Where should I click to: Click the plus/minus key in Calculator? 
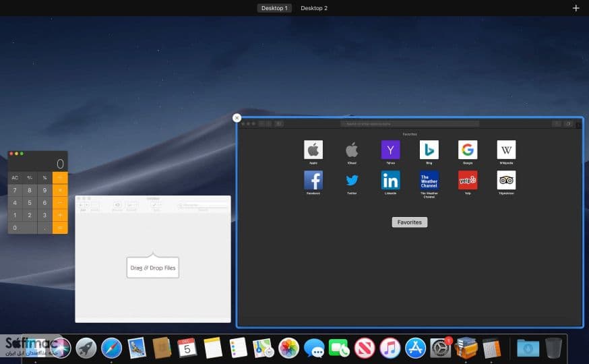pyautogui.click(x=30, y=178)
